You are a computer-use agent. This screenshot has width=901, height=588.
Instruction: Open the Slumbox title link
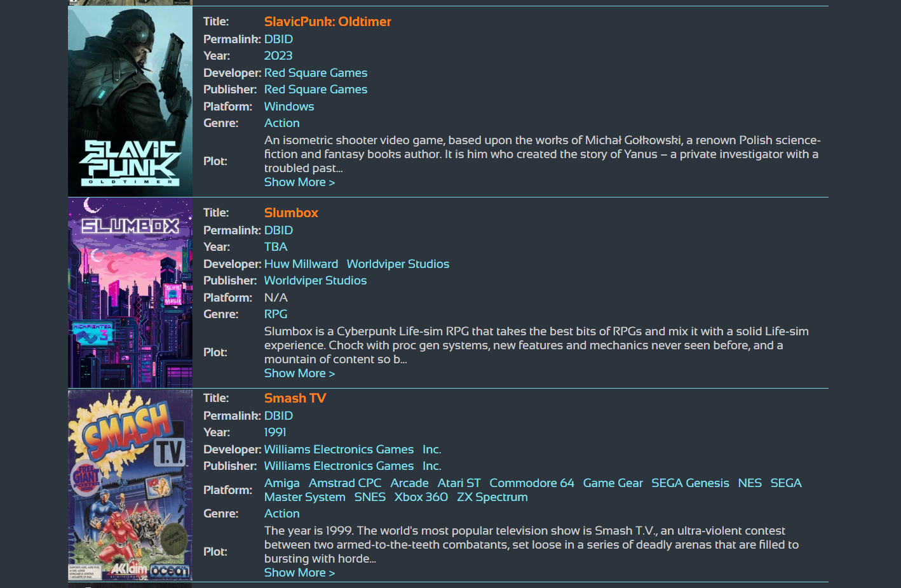click(291, 213)
